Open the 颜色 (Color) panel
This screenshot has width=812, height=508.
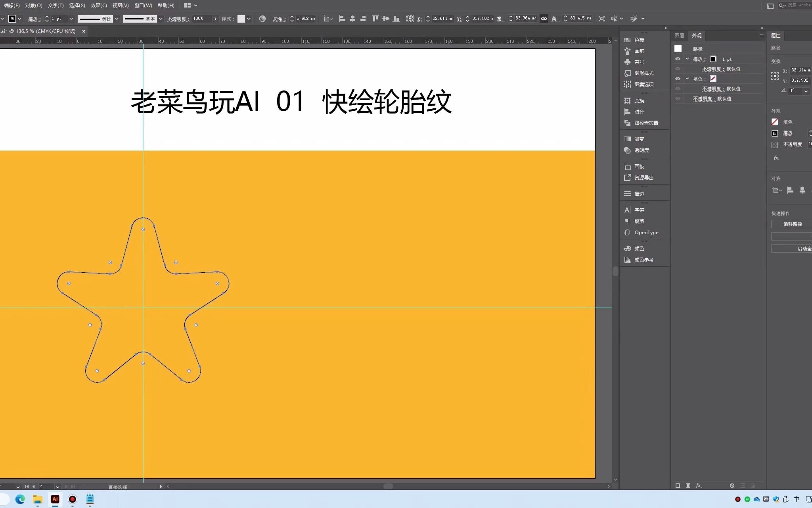pyautogui.click(x=634, y=249)
